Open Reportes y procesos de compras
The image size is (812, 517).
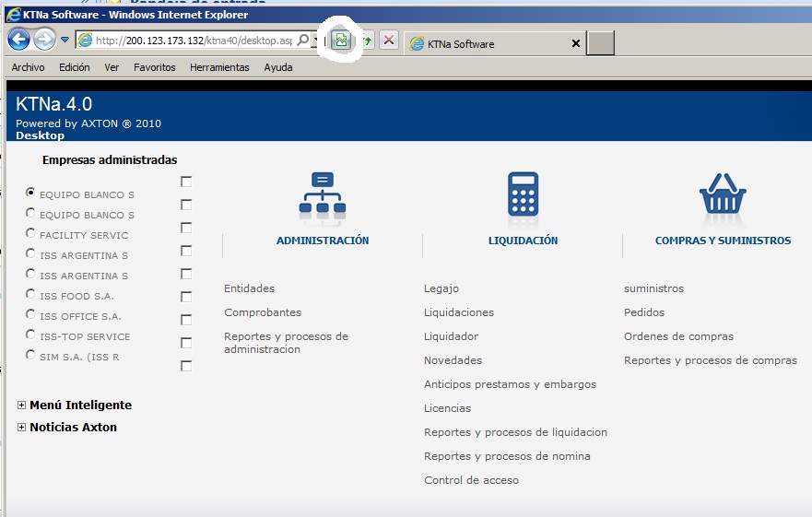[x=711, y=360]
